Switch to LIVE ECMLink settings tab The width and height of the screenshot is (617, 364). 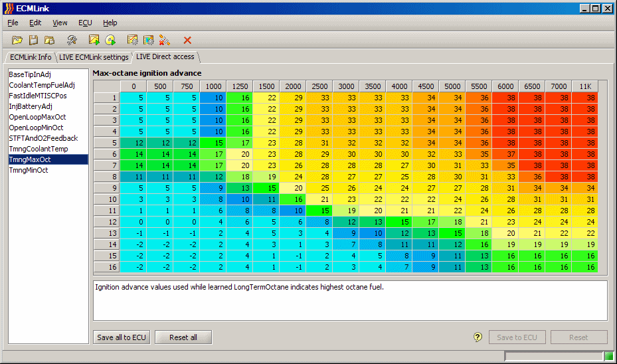tap(94, 57)
